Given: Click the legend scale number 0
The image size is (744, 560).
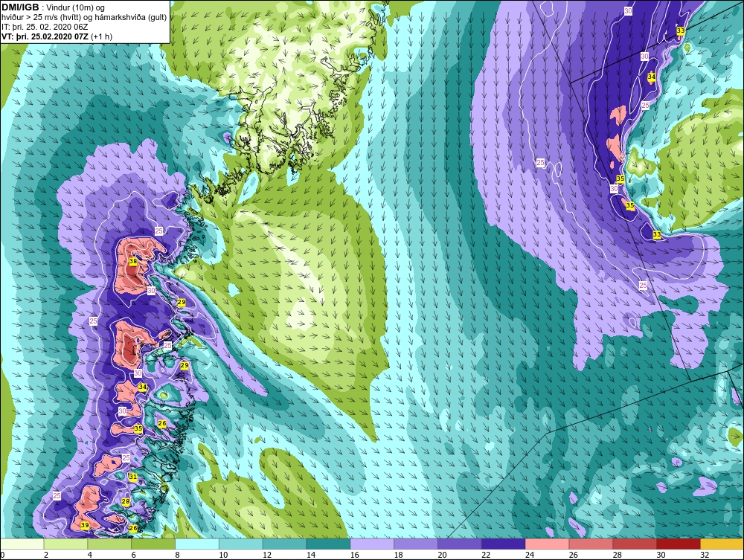Looking at the screenshot, I should coord(2,555).
